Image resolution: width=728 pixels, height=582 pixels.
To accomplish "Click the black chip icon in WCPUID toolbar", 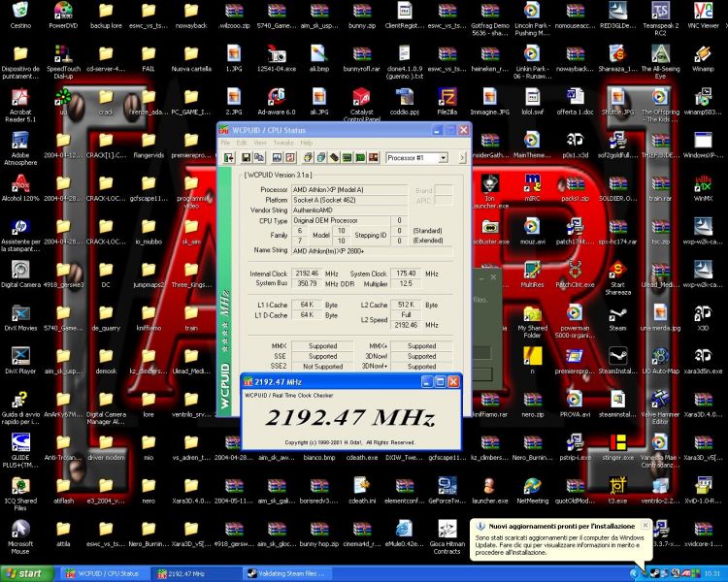I will pyautogui.click(x=334, y=158).
